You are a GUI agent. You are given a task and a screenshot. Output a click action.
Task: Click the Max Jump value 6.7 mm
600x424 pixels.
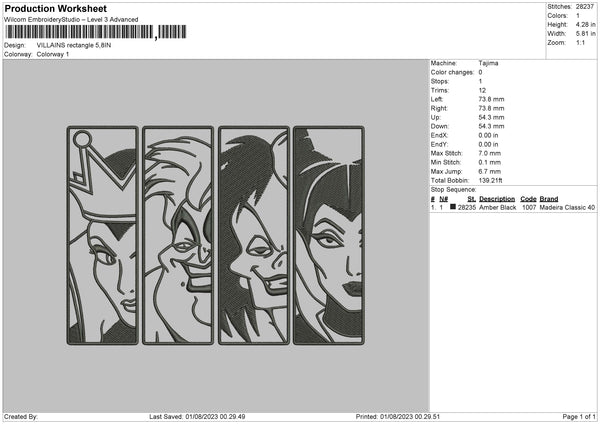click(x=489, y=172)
